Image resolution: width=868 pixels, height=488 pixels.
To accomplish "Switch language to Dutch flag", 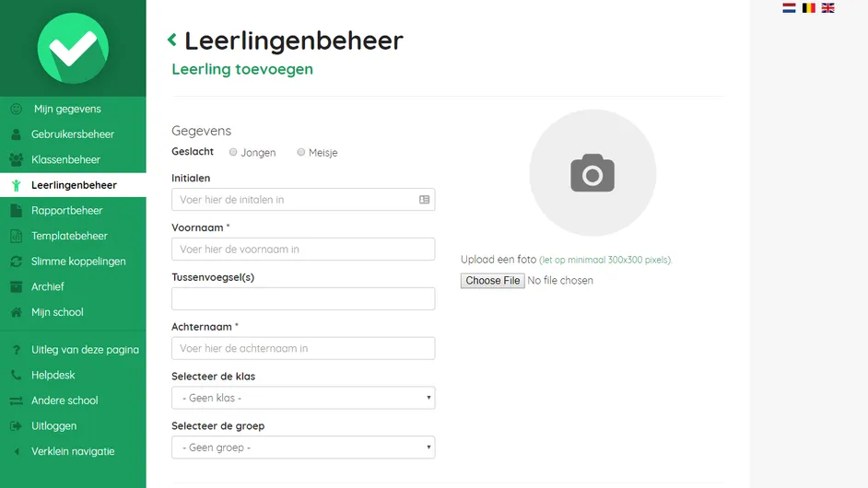I will 789,7.
